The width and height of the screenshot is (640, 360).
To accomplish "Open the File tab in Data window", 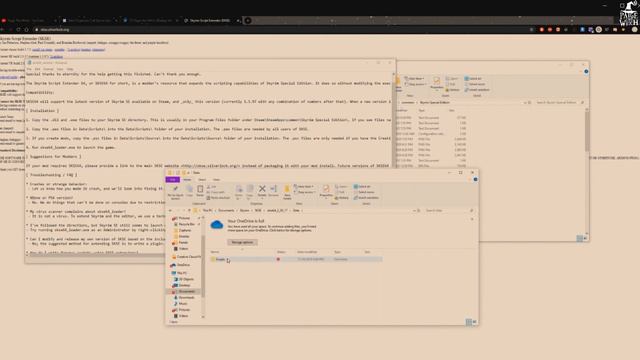I will (173, 180).
